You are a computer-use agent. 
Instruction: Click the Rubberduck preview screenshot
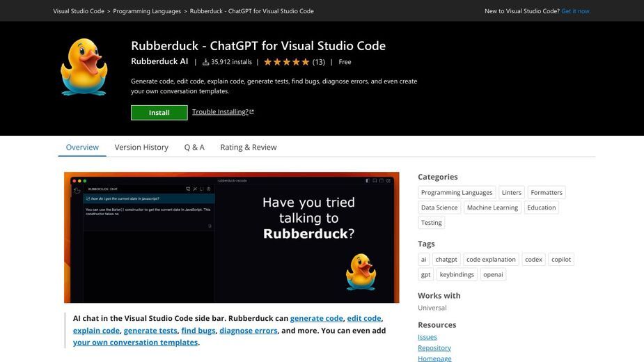click(x=232, y=237)
